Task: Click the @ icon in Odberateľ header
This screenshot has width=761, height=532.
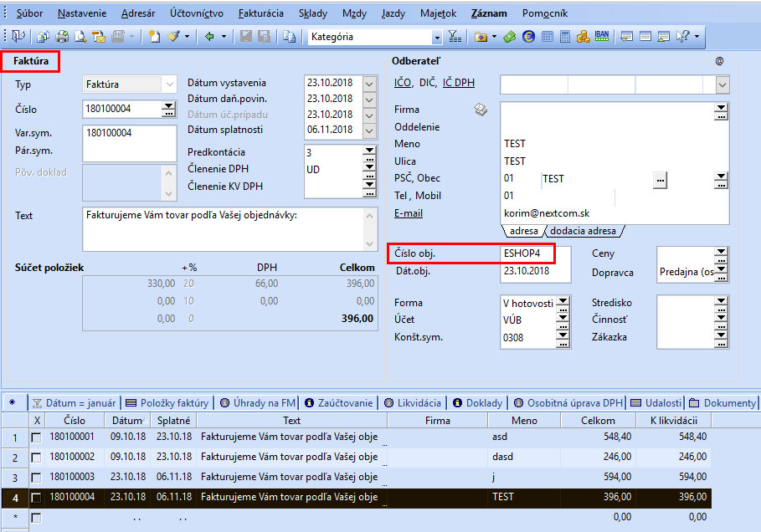Action: [719, 61]
